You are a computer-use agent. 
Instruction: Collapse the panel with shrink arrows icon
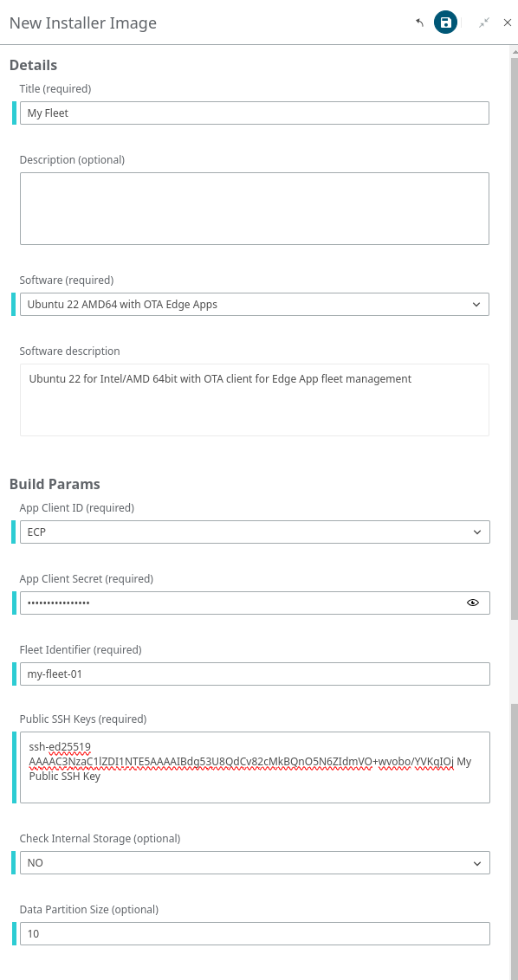(484, 23)
